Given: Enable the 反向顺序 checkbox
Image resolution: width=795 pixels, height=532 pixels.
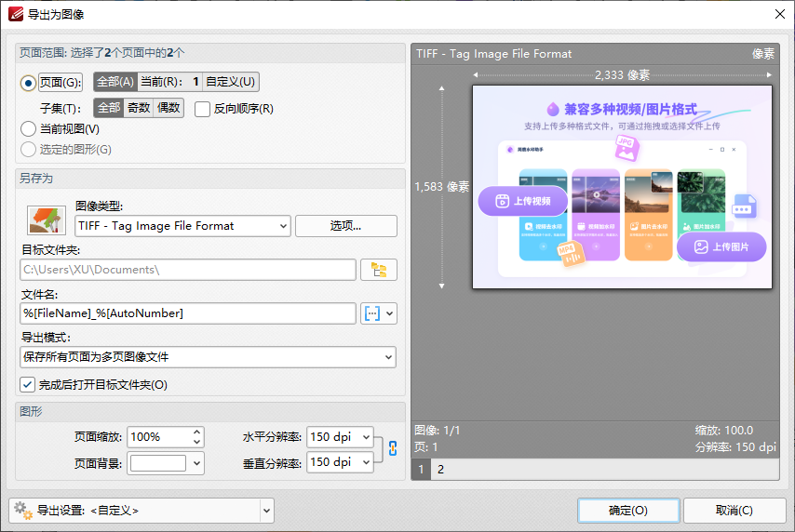Looking at the screenshot, I should click(x=203, y=109).
